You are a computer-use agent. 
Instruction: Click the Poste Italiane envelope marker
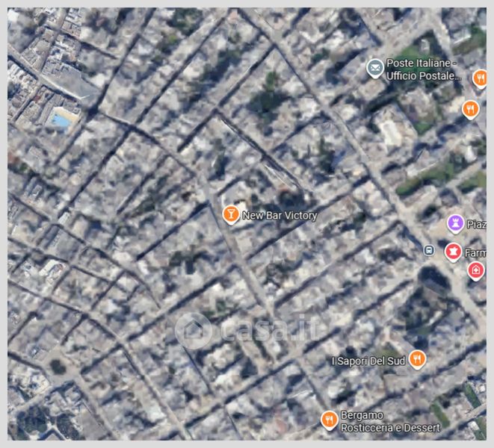tap(374, 69)
